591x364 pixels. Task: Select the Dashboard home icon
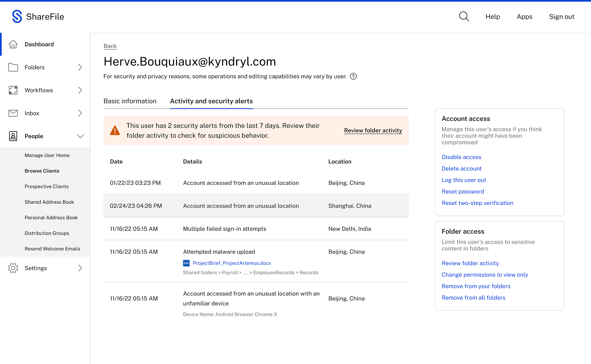(13, 44)
